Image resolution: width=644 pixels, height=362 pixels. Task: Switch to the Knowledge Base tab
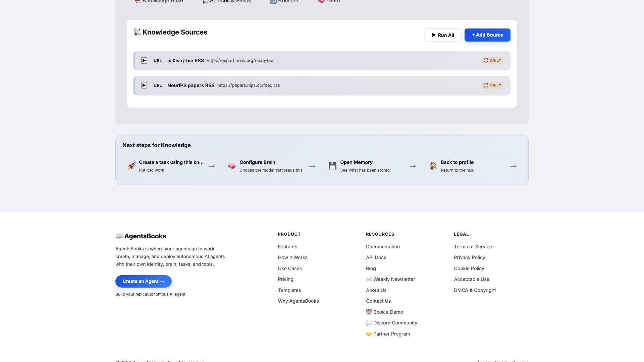click(x=159, y=1)
